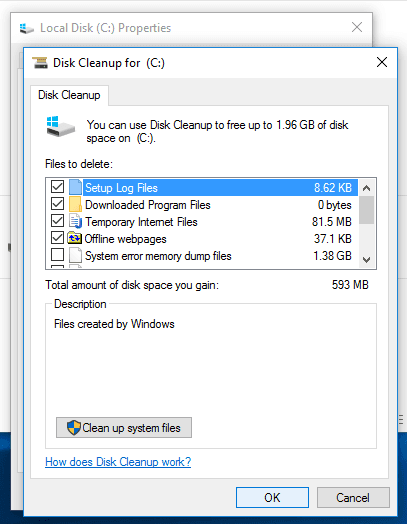Click the Clean up system files button
The width and height of the screenshot is (407, 524).
(x=124, y=428)
